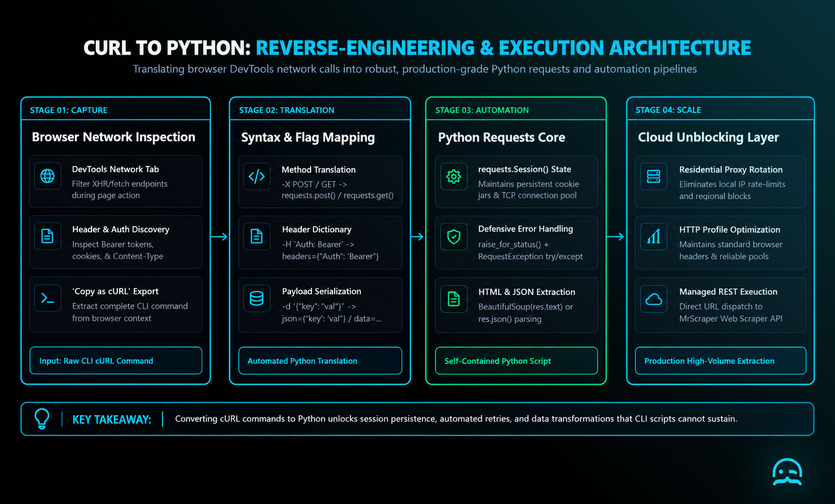Click the STAGE 01: CAPTURE header
The width and height of the screenshot is (835, 504).
tap(68, 110)
